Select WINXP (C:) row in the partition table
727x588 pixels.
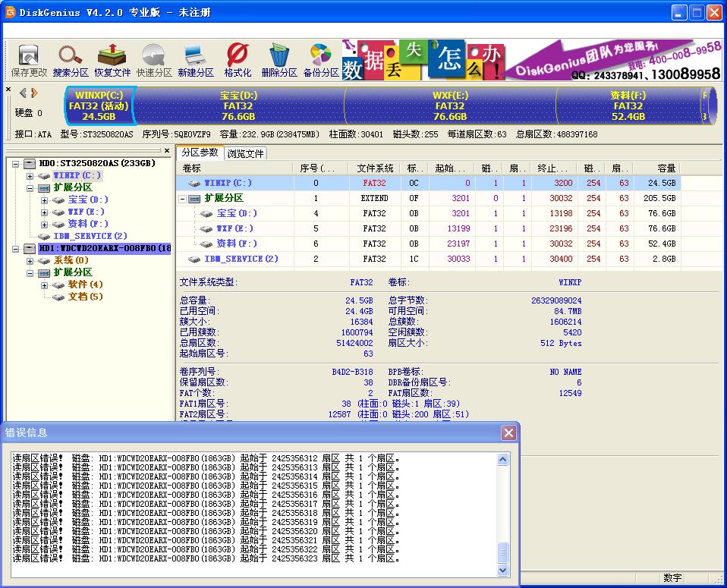click(x=429, y=183)
